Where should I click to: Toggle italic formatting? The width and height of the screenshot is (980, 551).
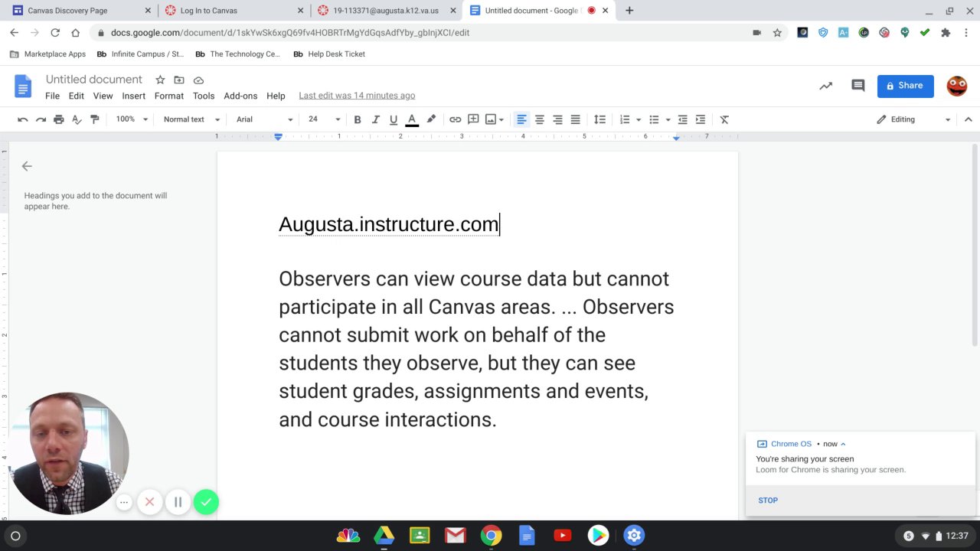coord(375,119)
